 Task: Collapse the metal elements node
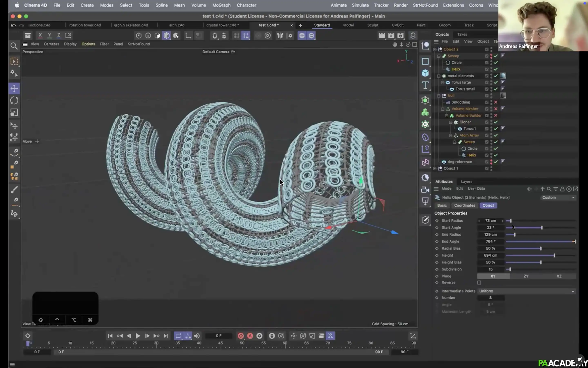point(439,76)
